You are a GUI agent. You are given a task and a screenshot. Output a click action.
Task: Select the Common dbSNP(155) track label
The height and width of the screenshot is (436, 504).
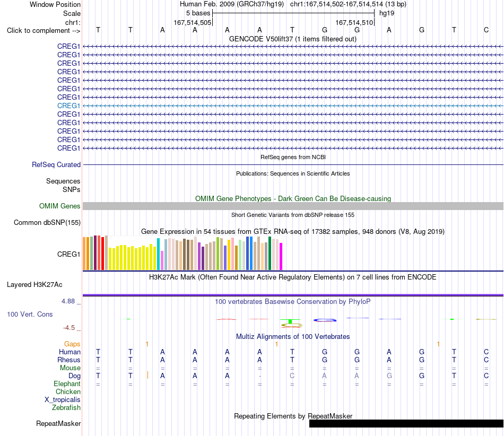[47, 222]
